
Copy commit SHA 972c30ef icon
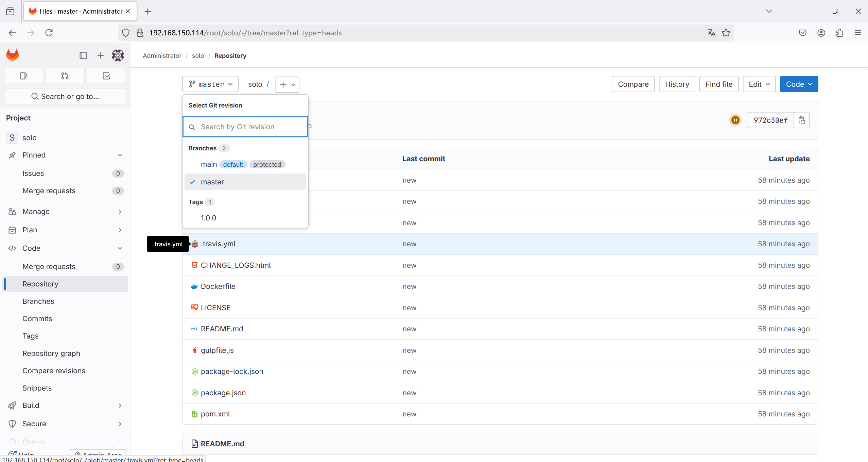coord(802,120)
